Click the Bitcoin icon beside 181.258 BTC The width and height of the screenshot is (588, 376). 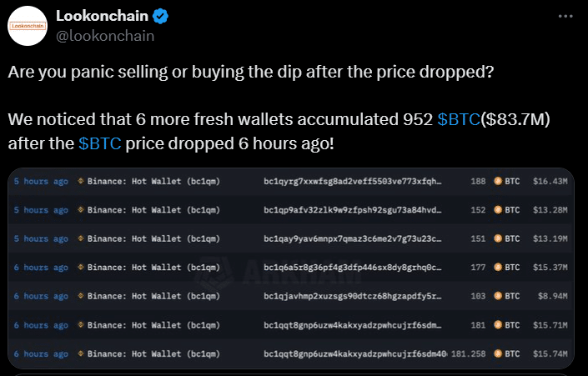[498, 353]
